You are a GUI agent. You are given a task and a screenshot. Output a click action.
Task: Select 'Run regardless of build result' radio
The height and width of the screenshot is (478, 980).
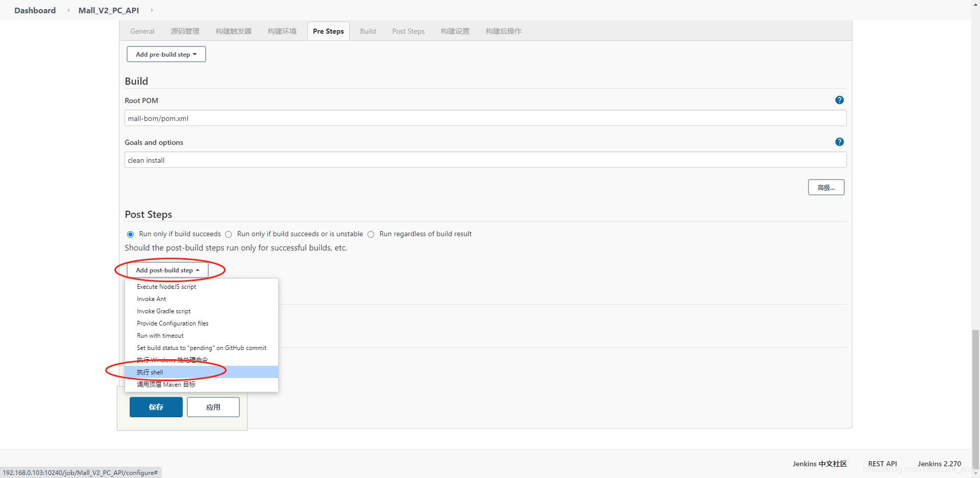pos(371,234)
